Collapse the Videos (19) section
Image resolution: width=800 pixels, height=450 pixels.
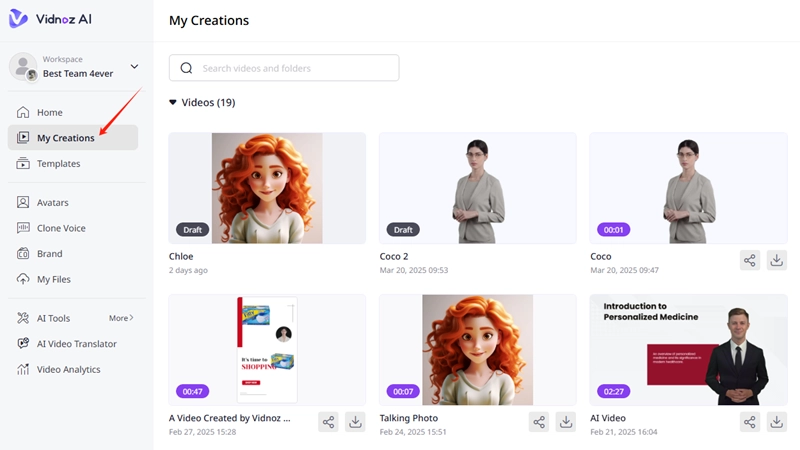pyautogui.click(x=173, y=102)
